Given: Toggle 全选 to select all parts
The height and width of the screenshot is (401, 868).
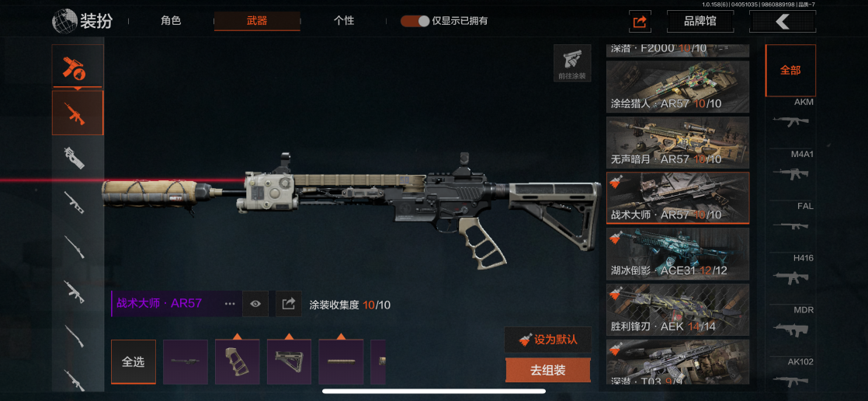Looking at the screenshot, I should (x=134, y=361).
